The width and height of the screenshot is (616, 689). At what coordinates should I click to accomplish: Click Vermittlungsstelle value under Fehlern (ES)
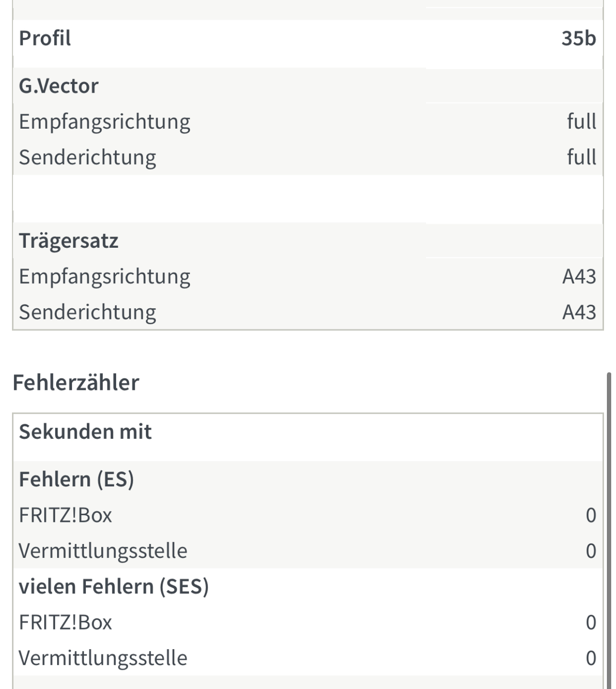point(591,551)
